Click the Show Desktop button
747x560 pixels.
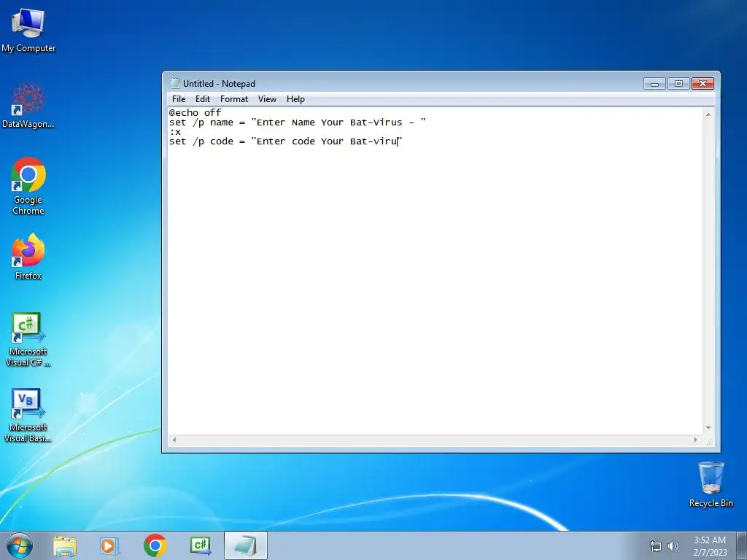742,545
